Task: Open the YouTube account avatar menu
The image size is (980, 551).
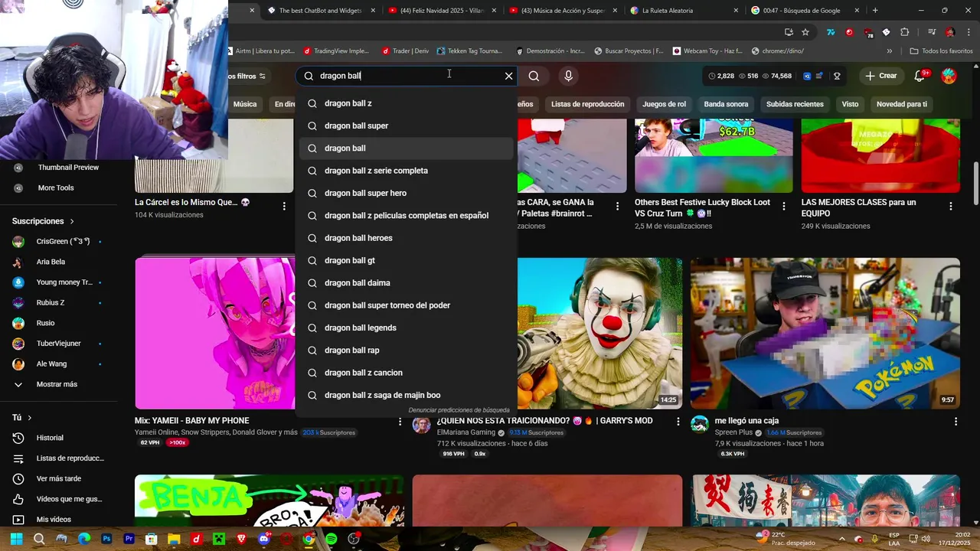Action: [x=949, y=76]
